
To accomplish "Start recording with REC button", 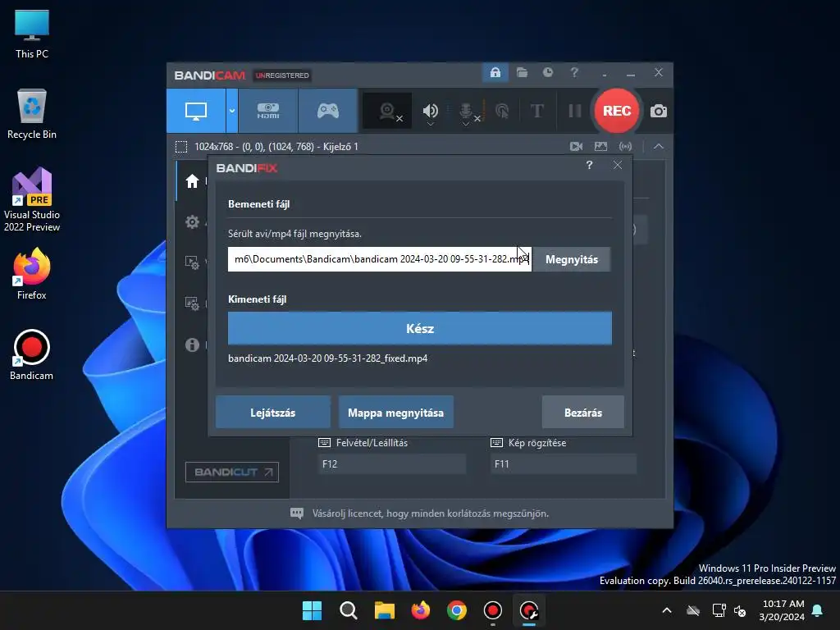I will pyautogui.click(x=617, y=111).
